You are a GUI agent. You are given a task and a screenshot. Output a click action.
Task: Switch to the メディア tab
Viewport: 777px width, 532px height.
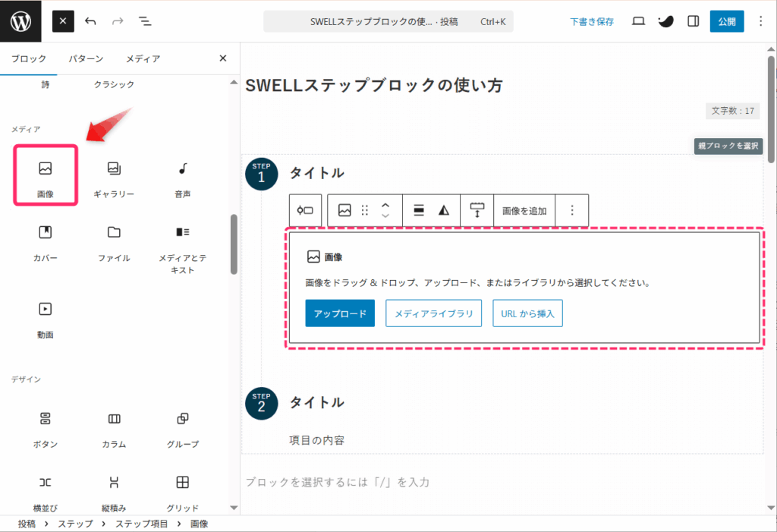click(x=143, y=58)
